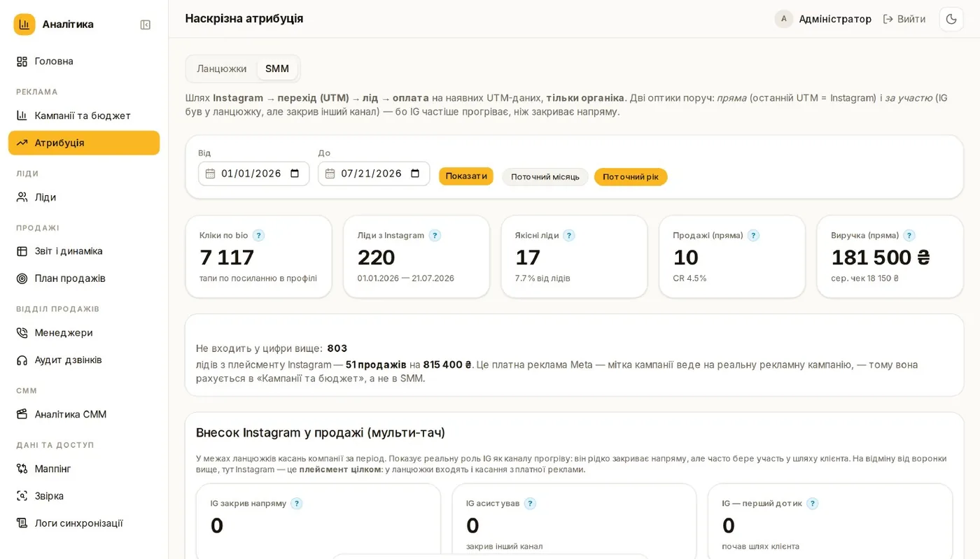
Task: Switch to the SMM tab
Action: (277, 69)
